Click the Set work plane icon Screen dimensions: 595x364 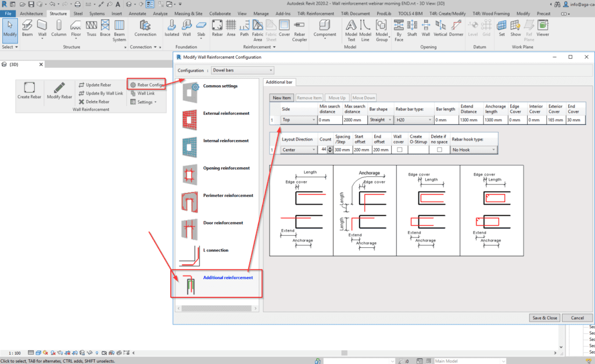coord(501,28)
